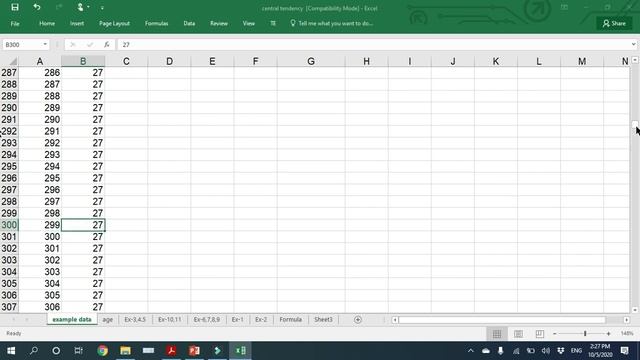This screenshot has width=640, height=360.
Task: Select column G header
Action: click(311, 61)
